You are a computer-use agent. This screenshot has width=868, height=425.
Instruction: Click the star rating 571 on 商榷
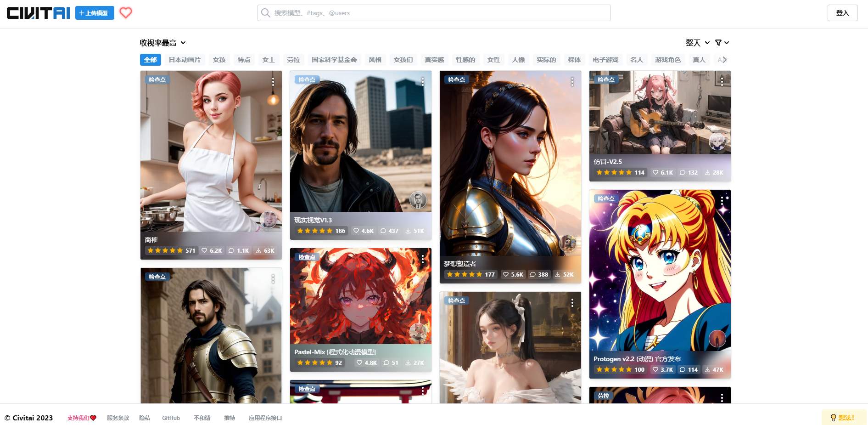pyautogui.click(x=171, y=250)
